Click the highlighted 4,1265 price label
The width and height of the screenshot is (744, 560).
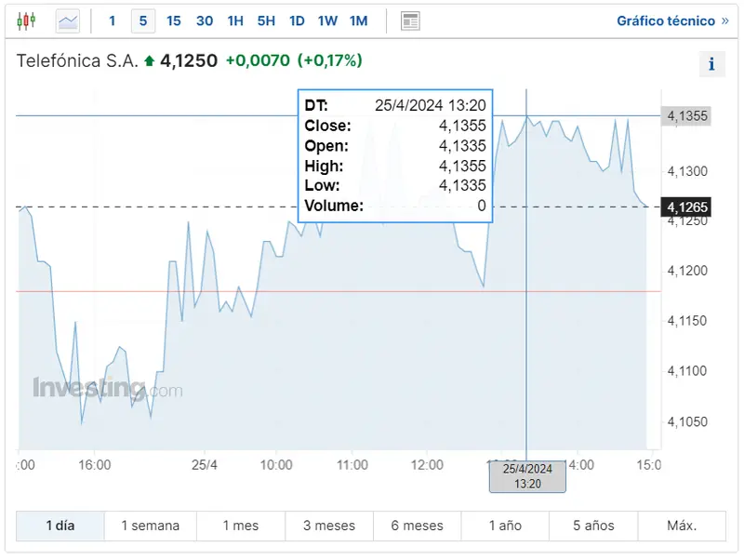coord(685,207)
